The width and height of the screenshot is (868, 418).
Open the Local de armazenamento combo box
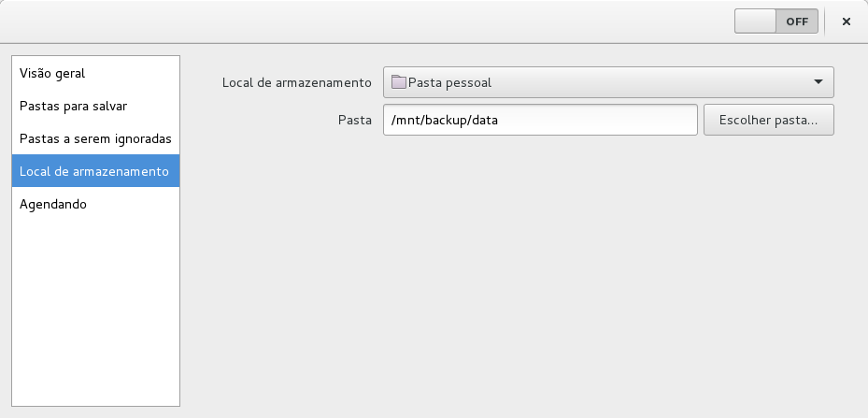(x=607, y=82)
